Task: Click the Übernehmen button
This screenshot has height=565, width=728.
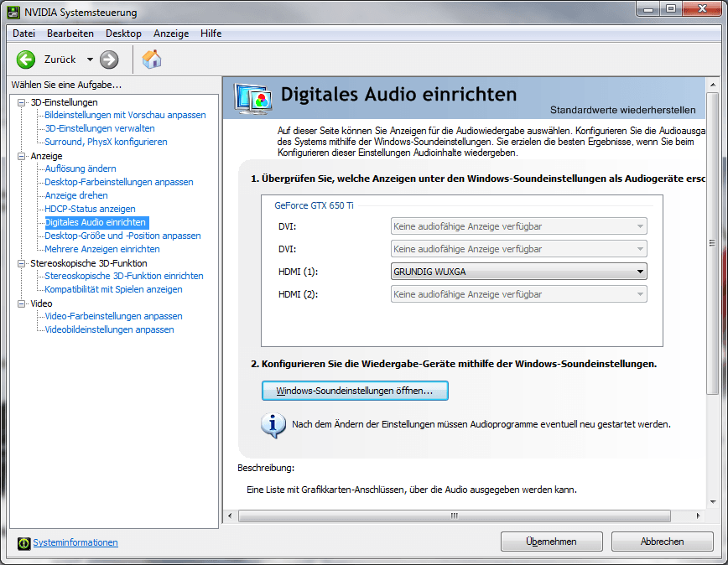Action: tap(551, 542)
